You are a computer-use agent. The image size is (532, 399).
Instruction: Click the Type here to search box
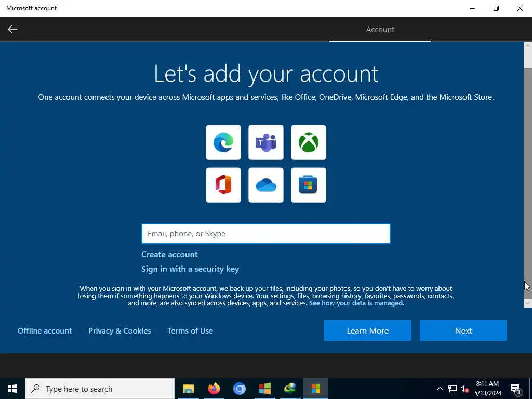click(100, 389)
